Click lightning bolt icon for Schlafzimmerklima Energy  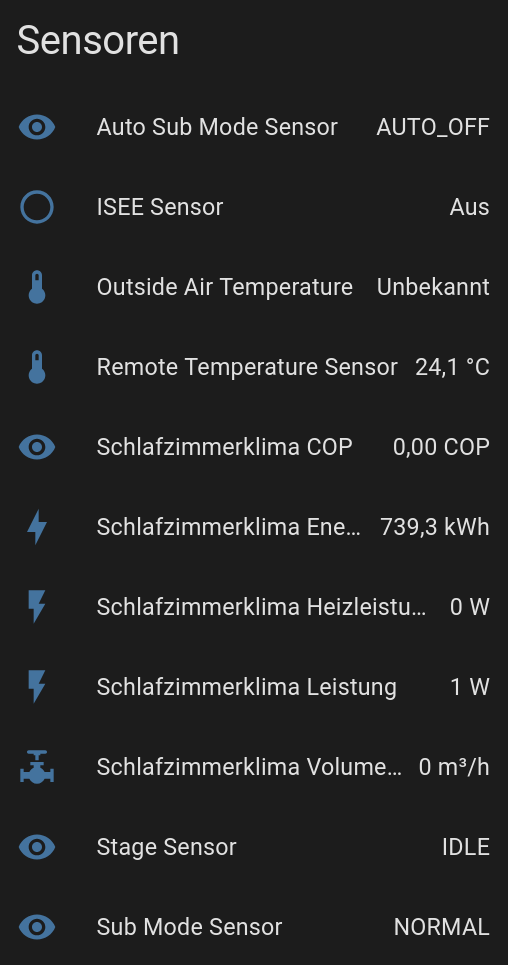(37, 527)
